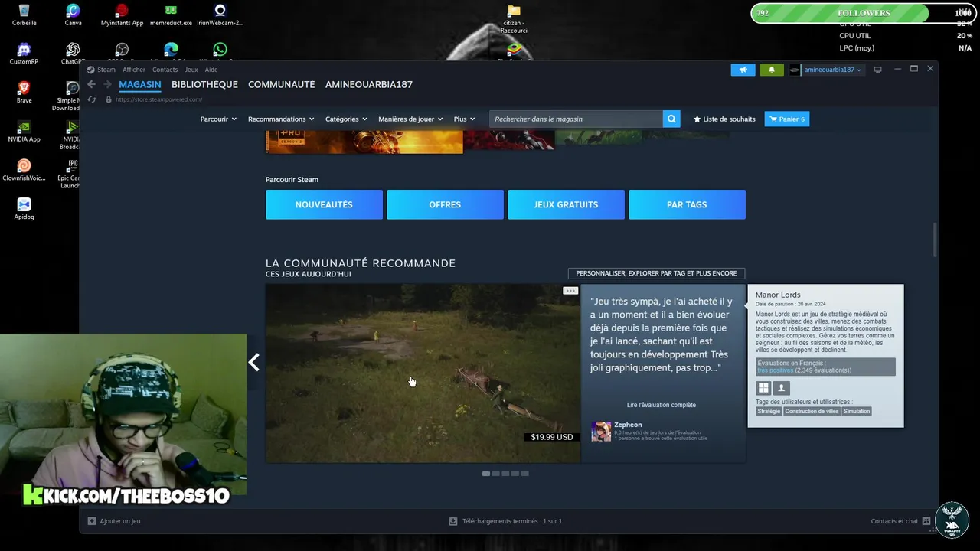Open the Contacts menu
980x551 pixels.
coord(165,70)
